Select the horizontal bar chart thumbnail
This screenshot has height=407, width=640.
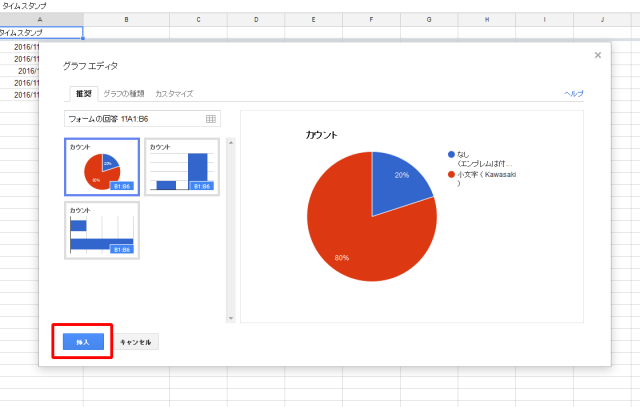(102, 230)
